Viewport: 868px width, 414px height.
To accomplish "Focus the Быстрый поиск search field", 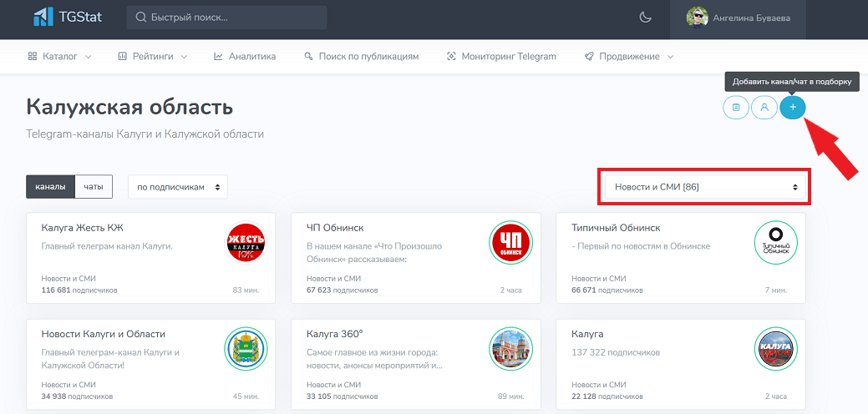I will coord(226,18).
